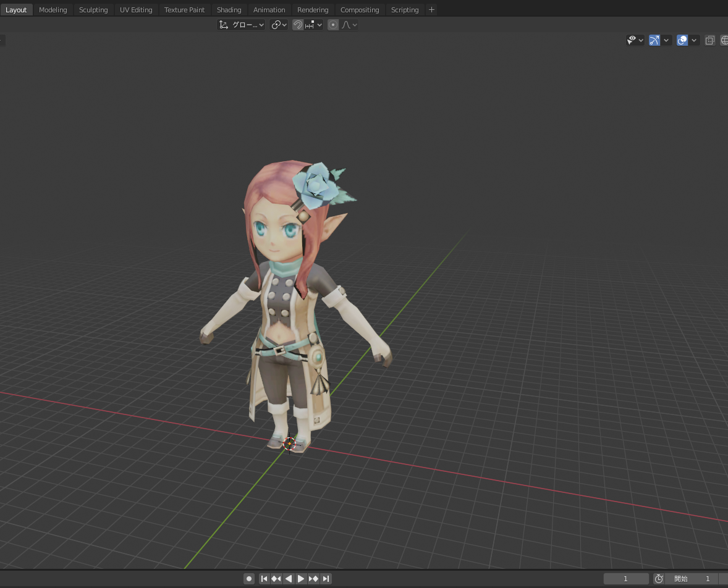
Task: Toggle the preview range stopwatch icon
Action: [659, 579]
